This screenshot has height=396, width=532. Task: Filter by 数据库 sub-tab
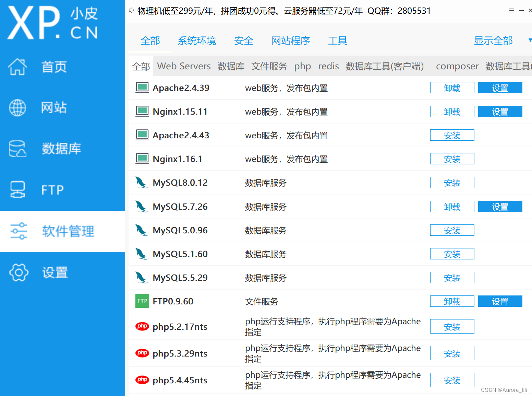231,66
